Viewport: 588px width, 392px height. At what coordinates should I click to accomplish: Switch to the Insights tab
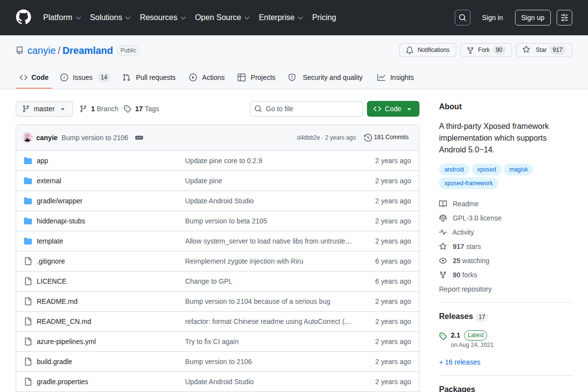[x=395, y=77]
